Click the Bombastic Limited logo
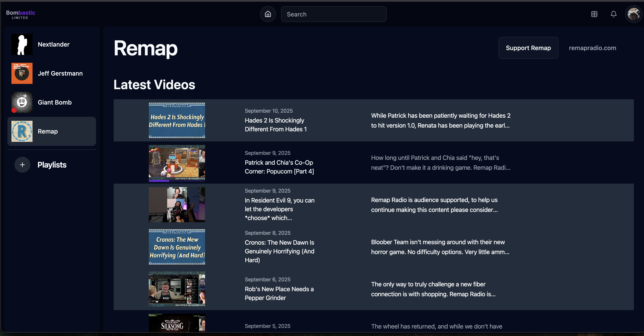 click(x=20, y=14)
